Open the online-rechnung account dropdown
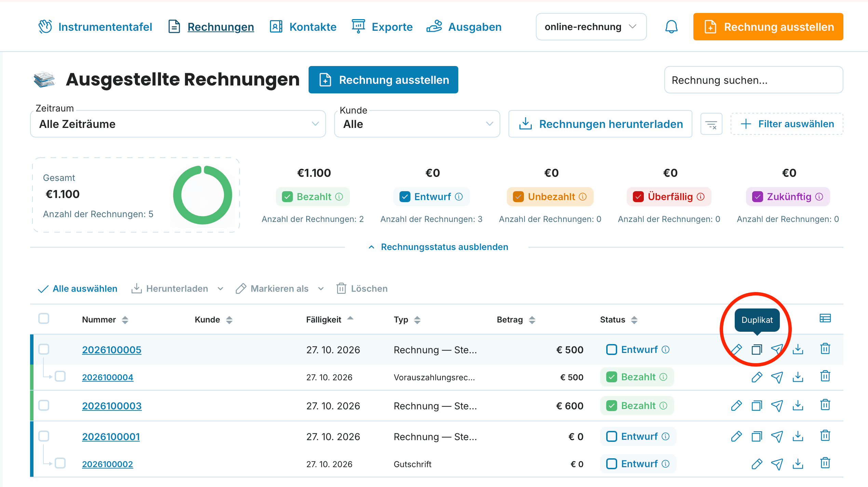The height and width of the screenshot is (487, 868). pyautogui.click(x=591, y=27)
